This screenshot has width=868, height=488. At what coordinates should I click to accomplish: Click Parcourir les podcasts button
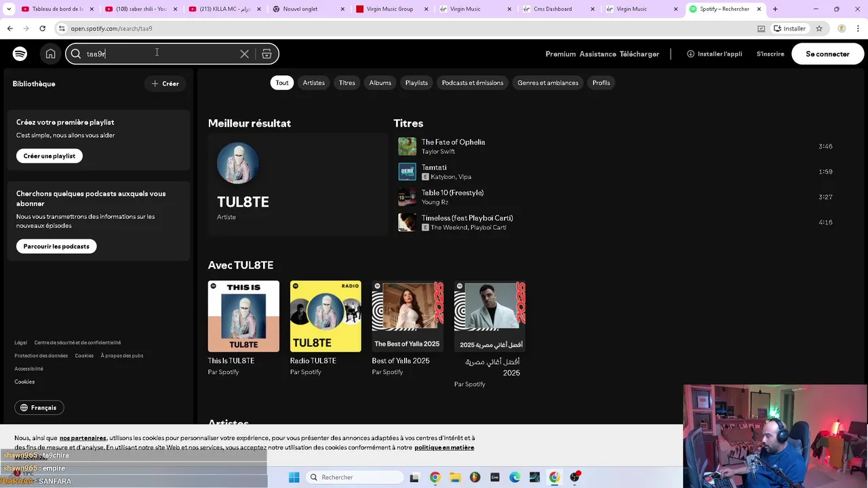tap(56, 246)
